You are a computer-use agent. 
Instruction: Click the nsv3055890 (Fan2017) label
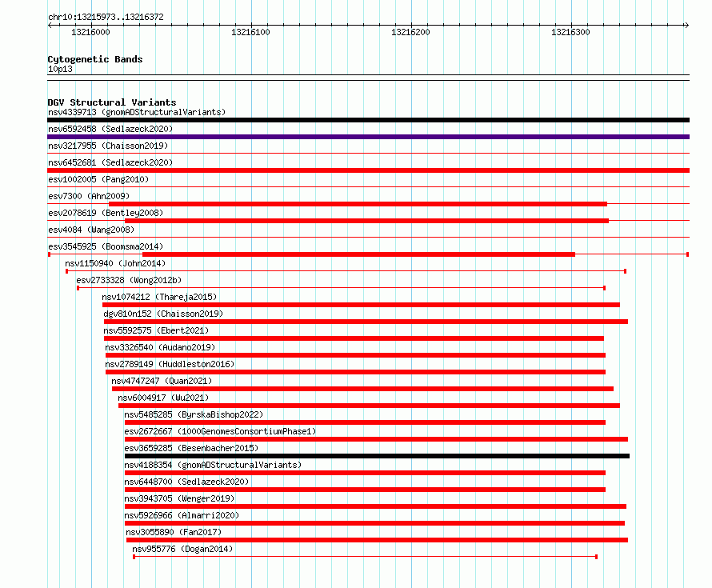174,532
